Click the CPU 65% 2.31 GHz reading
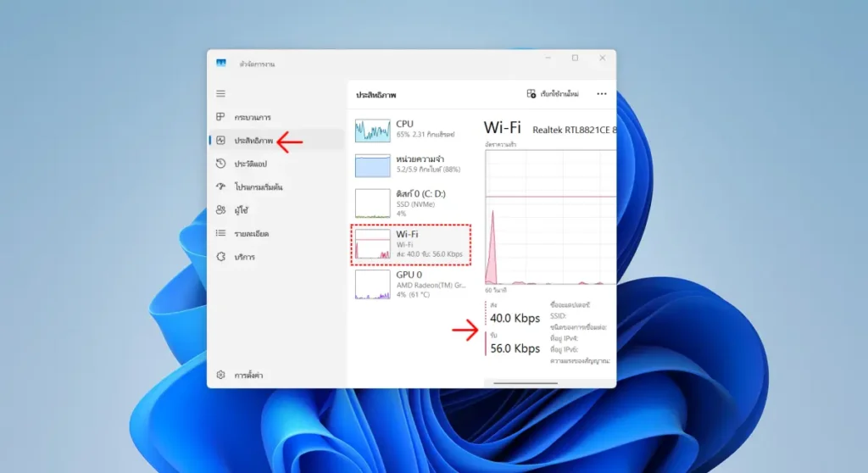 [x=426, y=135]
